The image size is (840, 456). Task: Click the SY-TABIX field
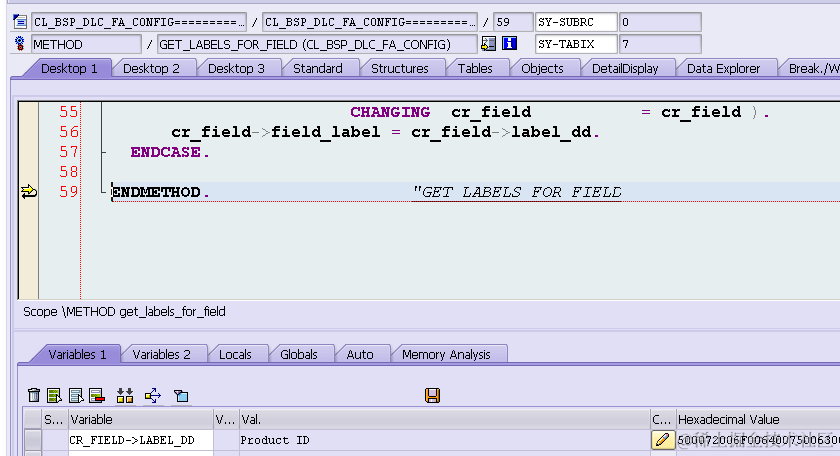pyautogui.click(x=576, y=44)
